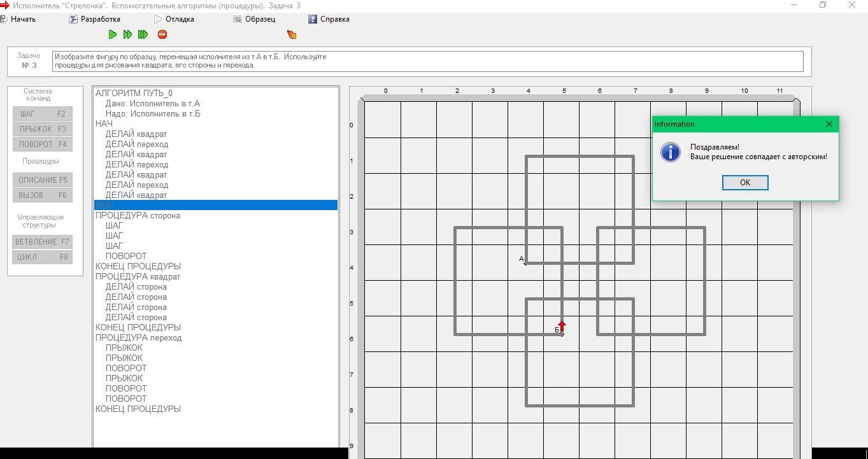Select the line АЛГОРИТМ ПУТЬ_0
This screenshot has height=459, width=868.
coord(134,93)
